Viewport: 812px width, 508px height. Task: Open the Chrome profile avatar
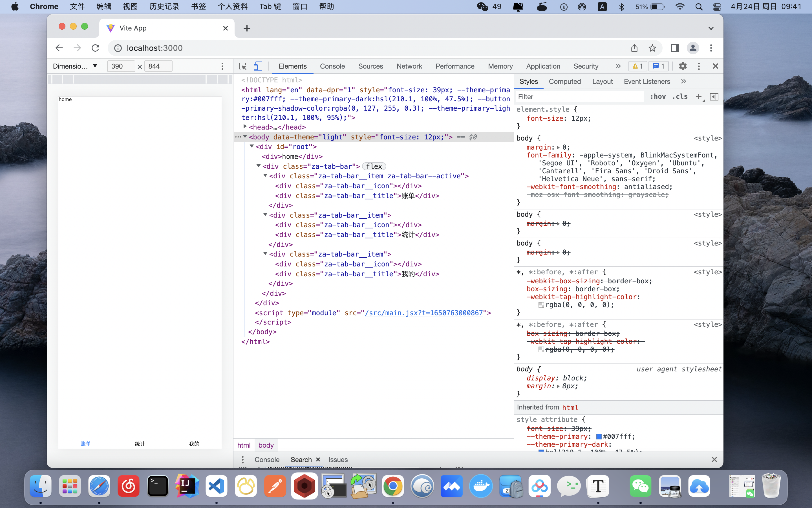(693, 48)
